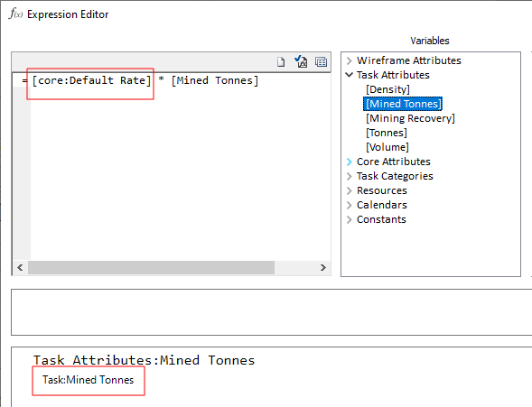
Task: Select the [Mining Recovery] variable
Action: point(410,118)
